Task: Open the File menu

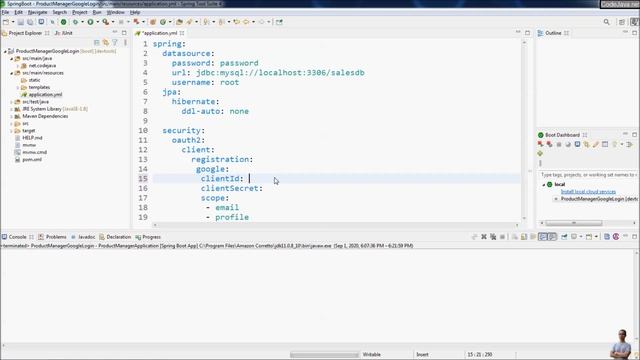Action: pos(6,13)
